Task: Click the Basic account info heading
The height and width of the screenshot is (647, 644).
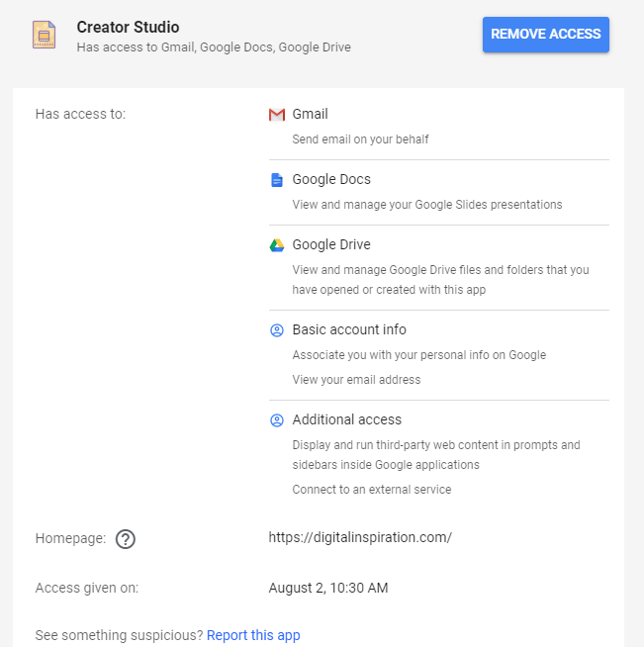Action: [349, 330]
